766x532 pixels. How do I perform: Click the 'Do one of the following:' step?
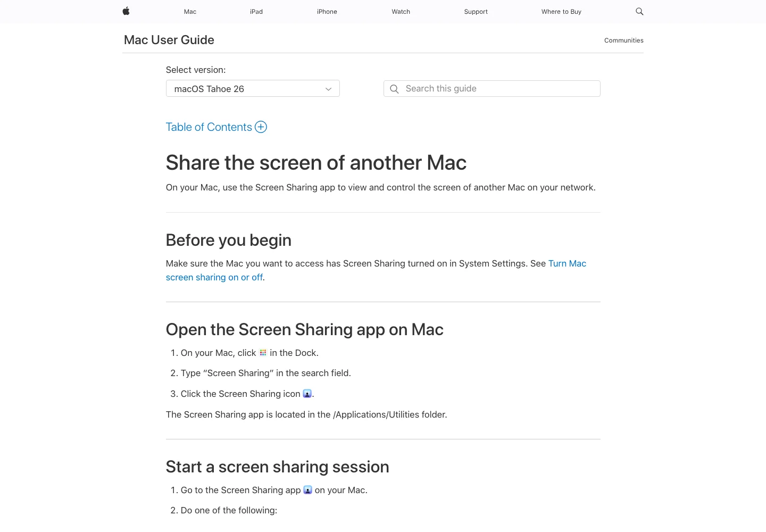click(229, 511)
